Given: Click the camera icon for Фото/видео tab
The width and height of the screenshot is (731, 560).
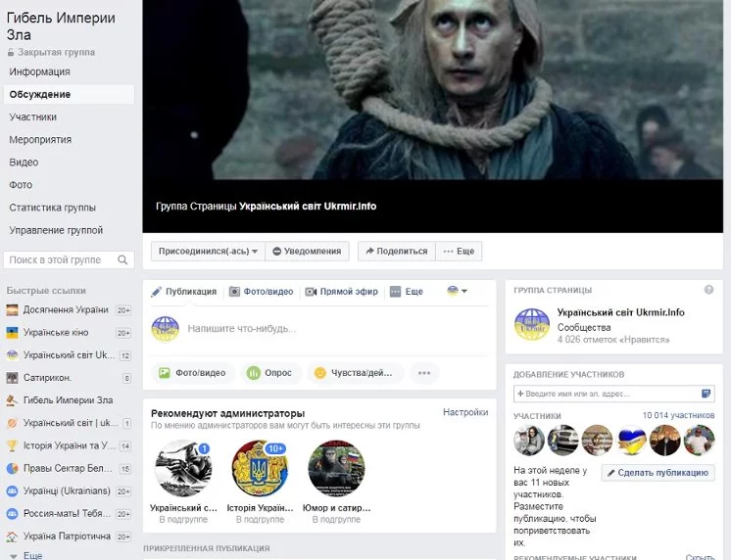Looking at the screenshot, I should coord(234,292).
